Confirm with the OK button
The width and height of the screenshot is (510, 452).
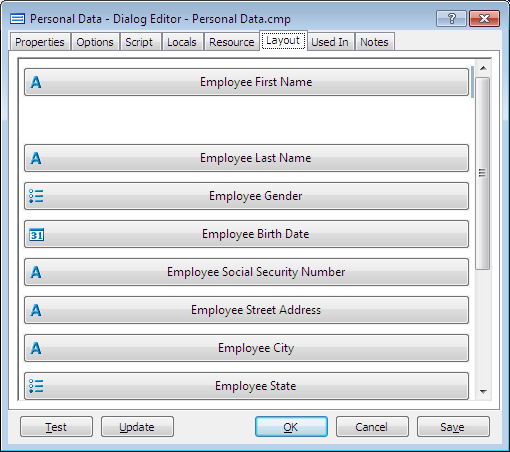click(x=291, y=427)
